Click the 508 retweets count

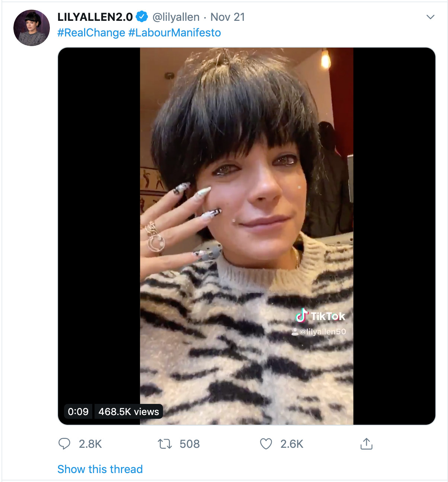[x=190, y=444]
